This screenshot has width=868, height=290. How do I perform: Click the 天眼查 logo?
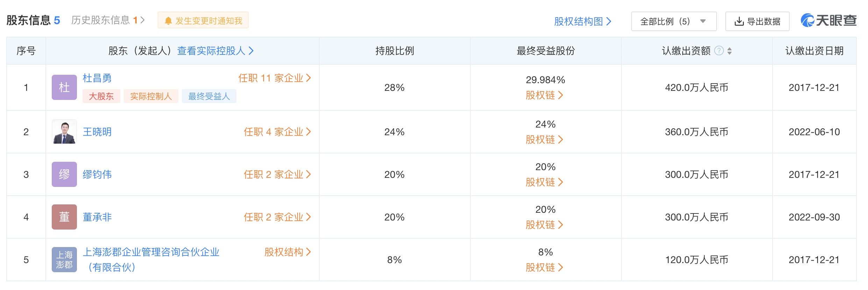pos(828,20)
